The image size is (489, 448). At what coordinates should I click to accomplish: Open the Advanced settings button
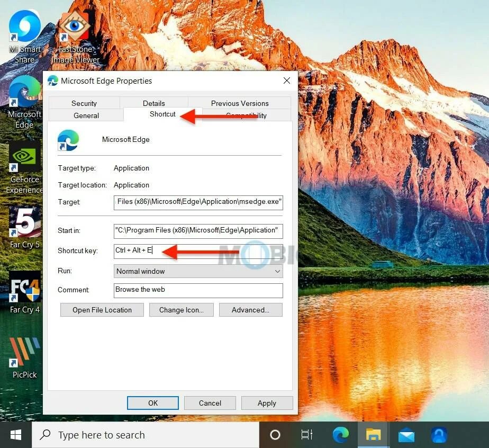(250, 310)
